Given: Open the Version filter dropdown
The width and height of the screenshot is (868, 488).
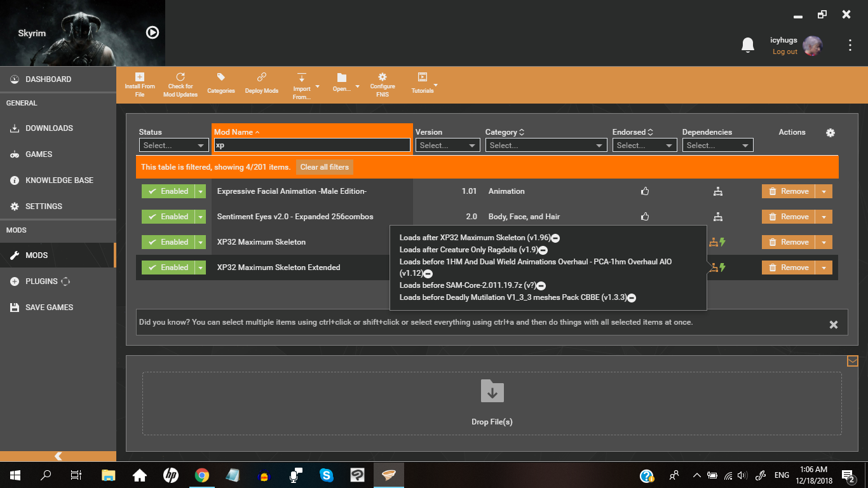Looking at the screenshot, I should 447,146.
